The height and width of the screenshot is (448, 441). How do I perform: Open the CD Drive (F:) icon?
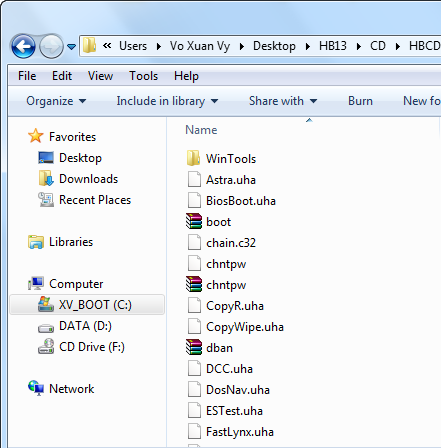click(x=46, y=347)
